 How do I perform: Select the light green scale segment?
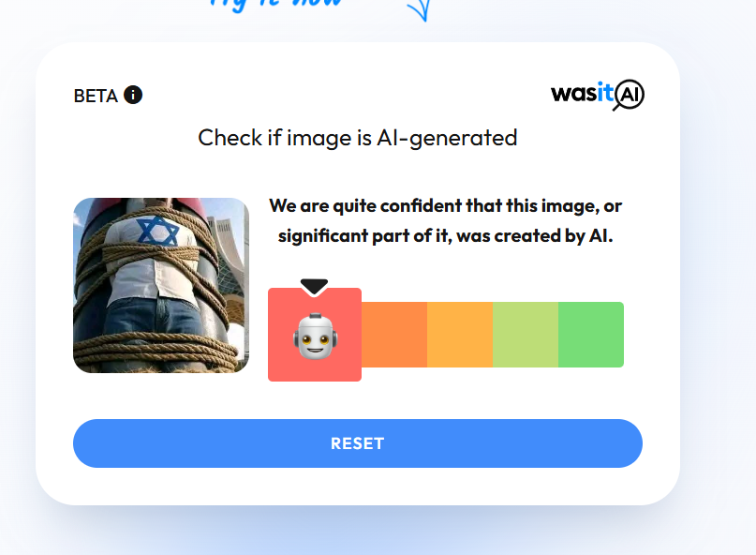pos(526,335)
